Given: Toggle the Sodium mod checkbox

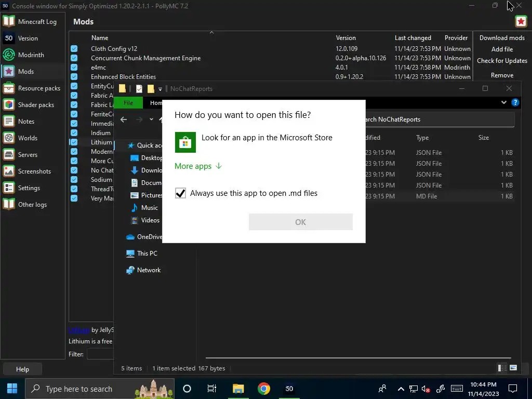Looking at the screenshot, I should [x=74, y=179].
